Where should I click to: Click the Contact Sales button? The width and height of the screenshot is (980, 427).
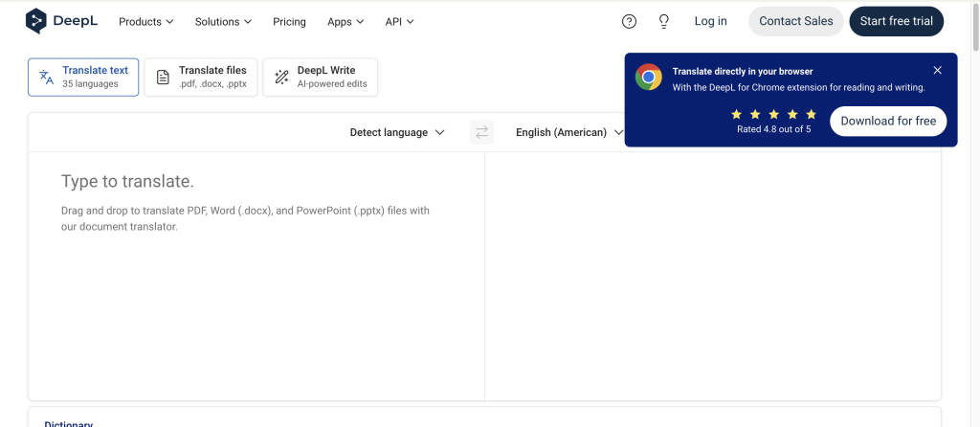pyautogui.click(x=796, y=21)
